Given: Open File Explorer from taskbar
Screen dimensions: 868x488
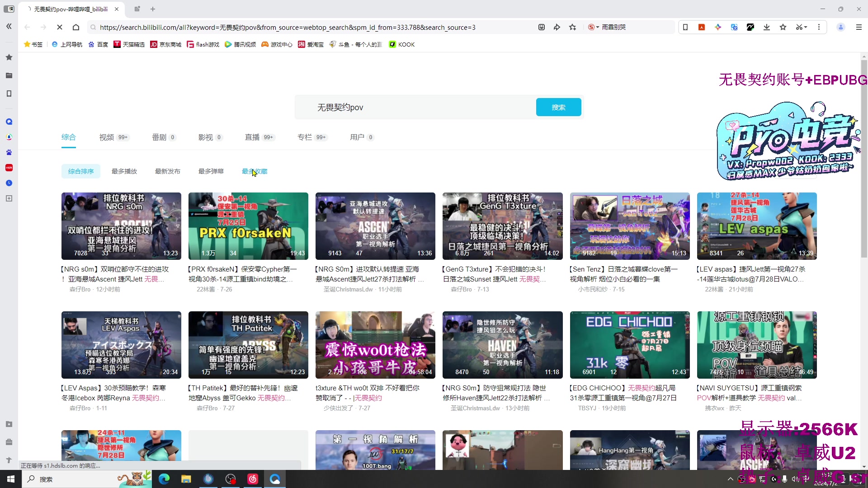Looking at the screenshot, I should tap(186, 479).
